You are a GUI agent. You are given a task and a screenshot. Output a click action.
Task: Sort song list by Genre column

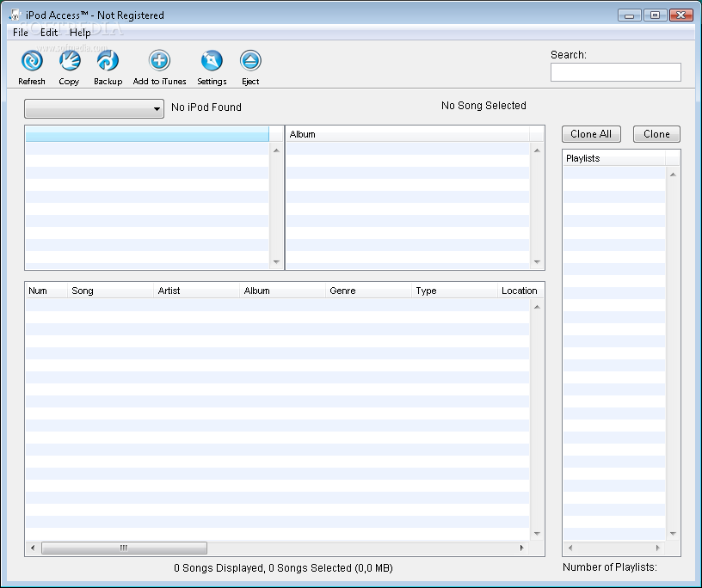point(368,291)
